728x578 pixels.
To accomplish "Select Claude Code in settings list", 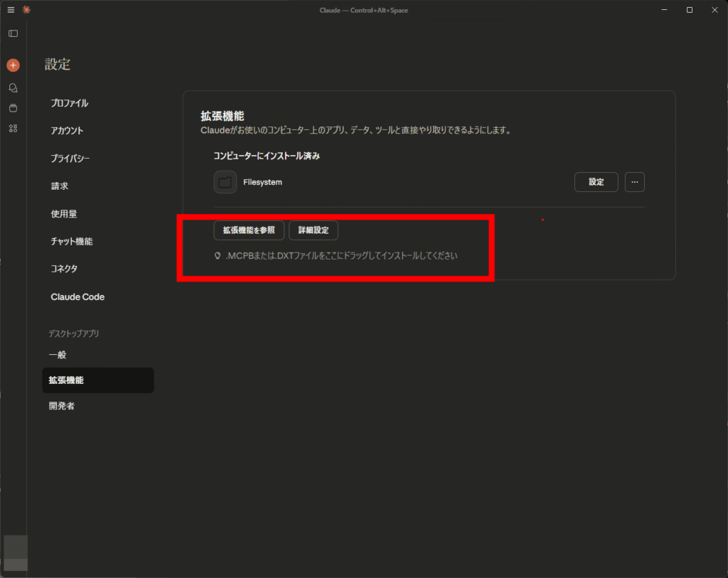I will click(77, 297).
